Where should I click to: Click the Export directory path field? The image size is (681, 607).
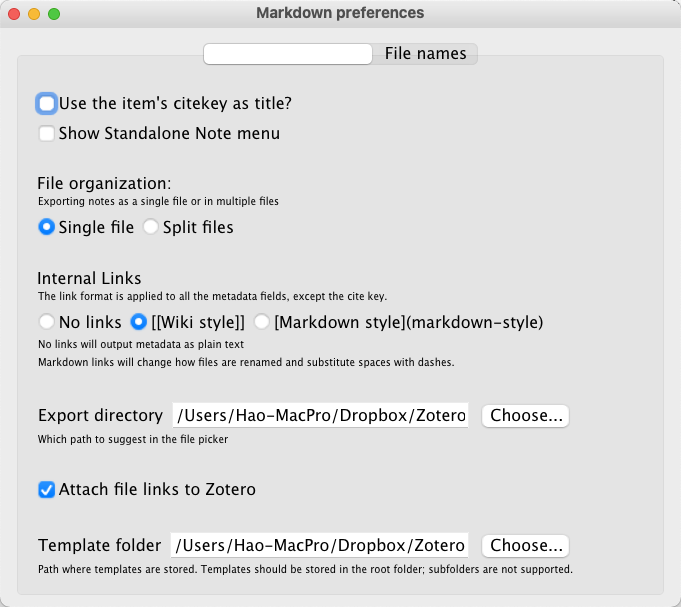[320, 415]
